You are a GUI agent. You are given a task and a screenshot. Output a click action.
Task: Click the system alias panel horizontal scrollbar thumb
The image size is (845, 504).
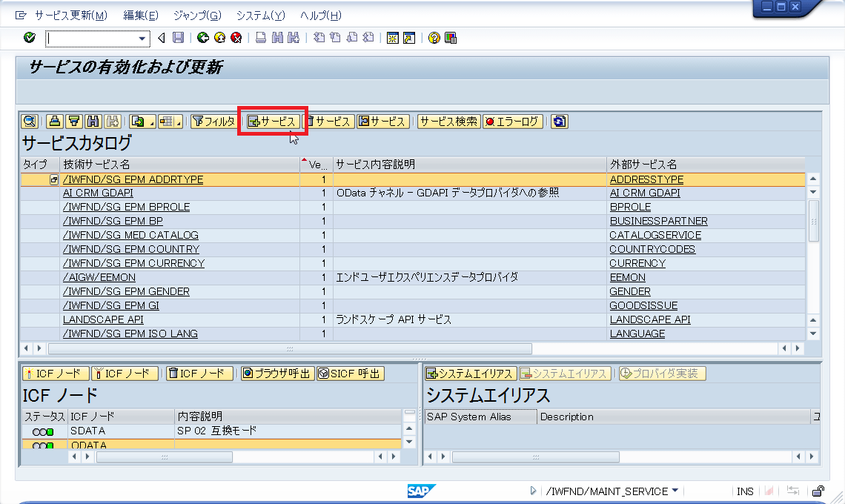click(536, 457)
